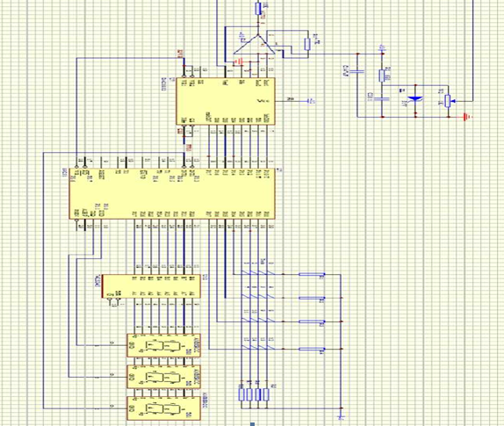Click the top horizontal keypad row resistor
This screenshot has height=426, width=504.
tap(311, 274)
